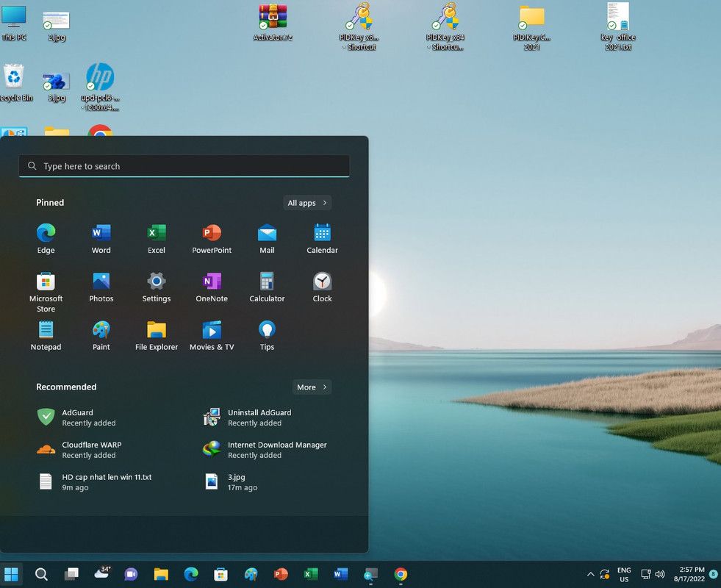Open the Paint app in pinned
This screenshot has height=588, width=721.
coord(101,336)
